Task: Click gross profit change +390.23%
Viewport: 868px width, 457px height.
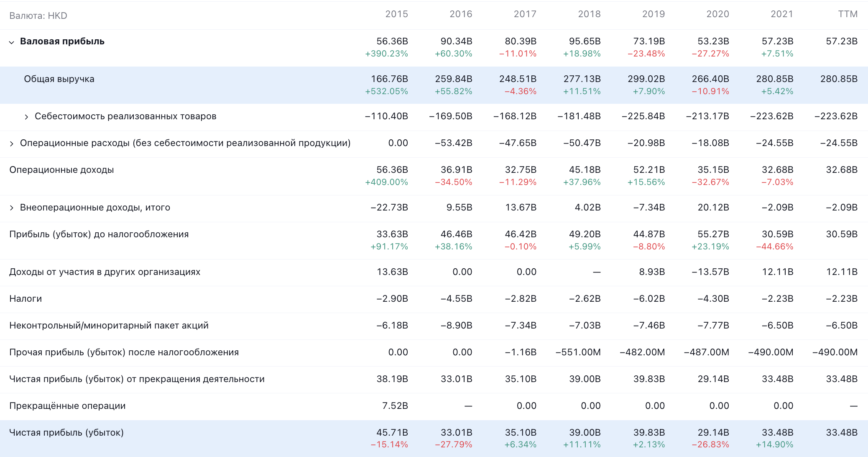Action: [386, 54]
